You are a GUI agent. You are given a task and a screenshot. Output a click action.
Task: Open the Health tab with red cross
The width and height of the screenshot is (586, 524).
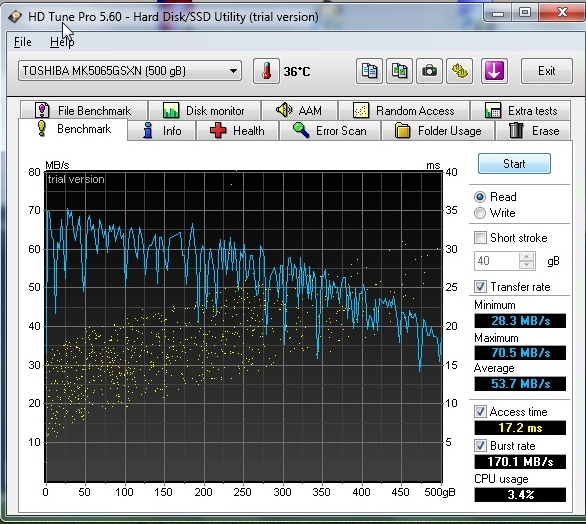pos(238,131)
